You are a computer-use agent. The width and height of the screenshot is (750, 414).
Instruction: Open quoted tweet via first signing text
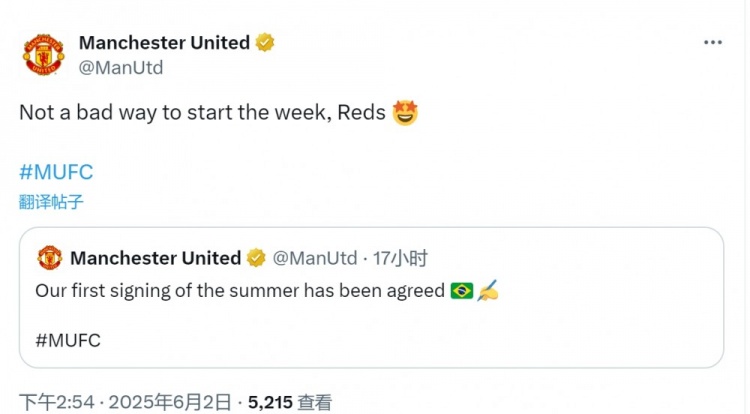240,290
